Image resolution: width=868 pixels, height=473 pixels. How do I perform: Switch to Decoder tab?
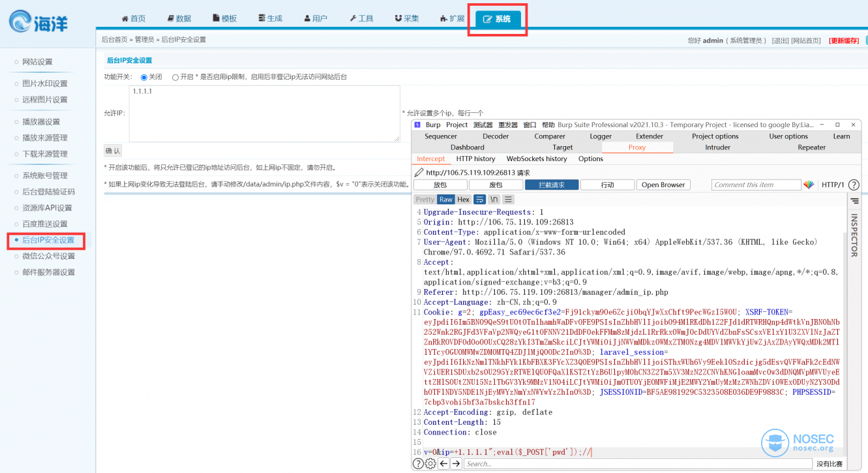click(496, 136)
